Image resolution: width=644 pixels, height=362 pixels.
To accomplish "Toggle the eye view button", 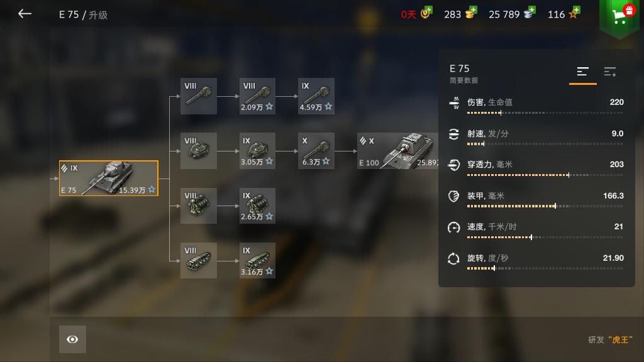I will (x=72, y=339).
